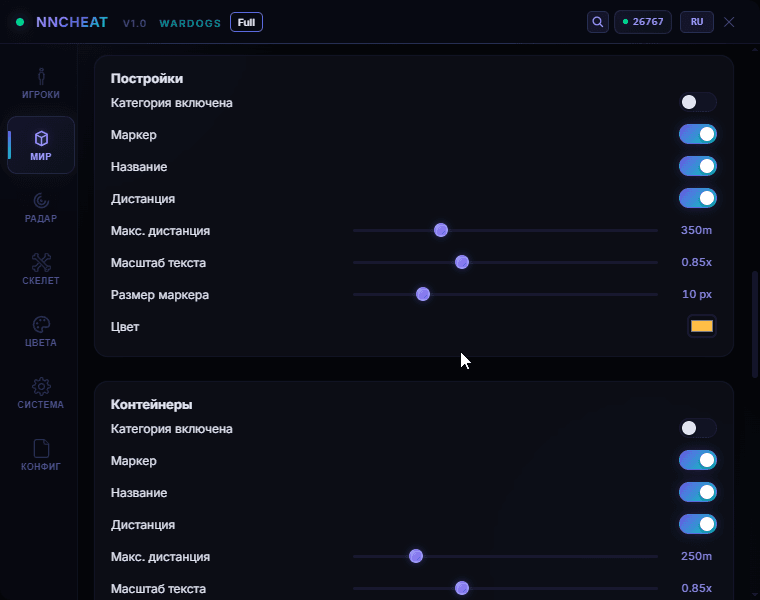
Task: Click the 250m distance value
Action: 696,556
